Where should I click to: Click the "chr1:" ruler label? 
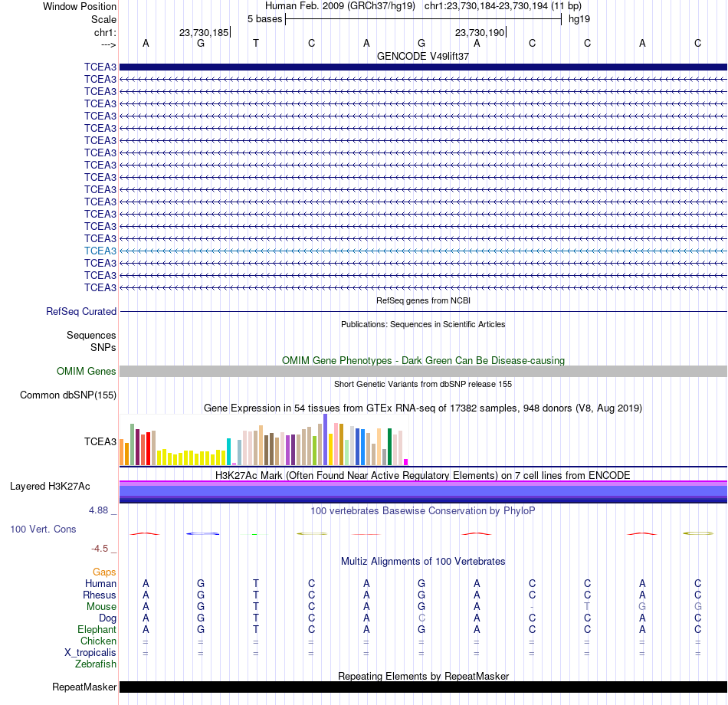105,32
